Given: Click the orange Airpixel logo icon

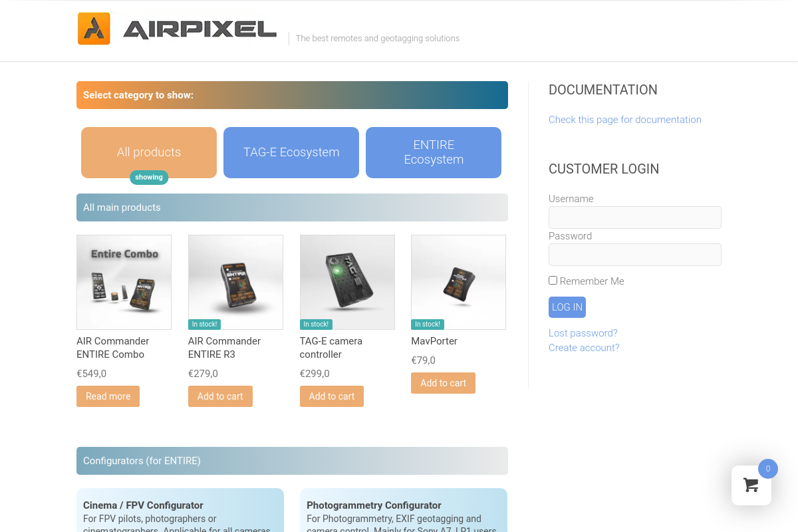Looking at the screenshot, I should (x=94, y=29).
